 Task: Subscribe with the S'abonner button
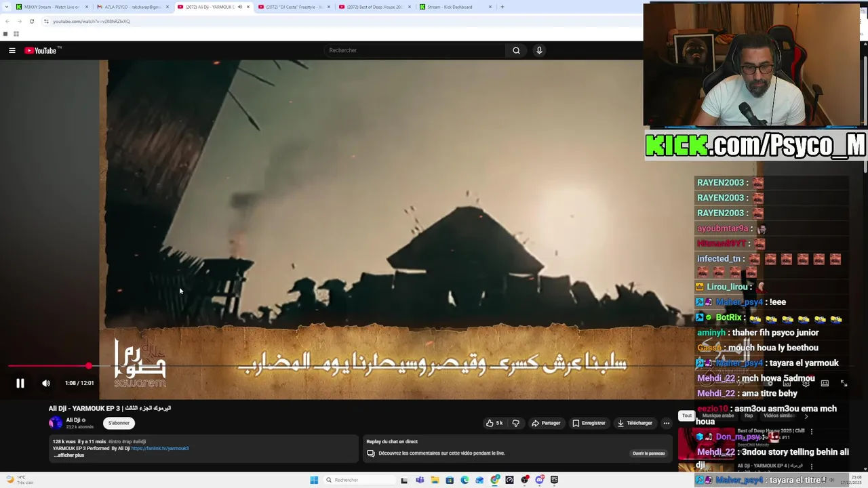click(119, 423)
